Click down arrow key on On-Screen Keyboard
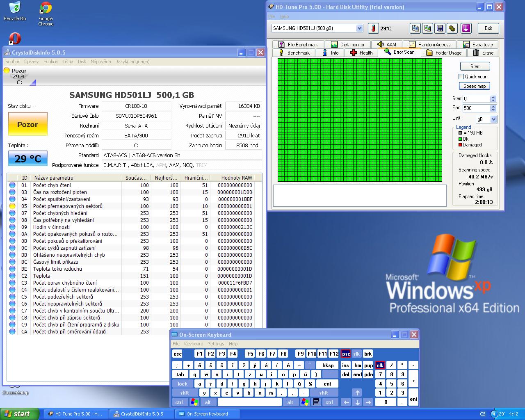Viewport: 525px width, 420px height. [x=357, y=402]
